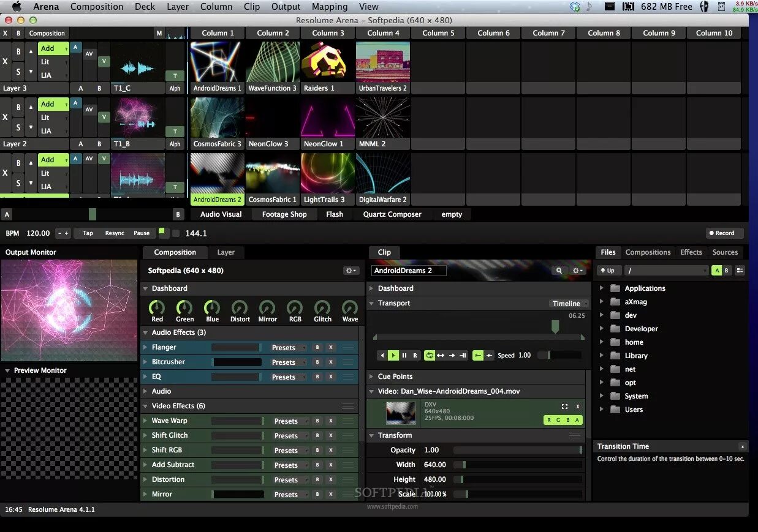Pause the clip in Transport
This screenshot has height=532, width=758.
tap(404, 355)
